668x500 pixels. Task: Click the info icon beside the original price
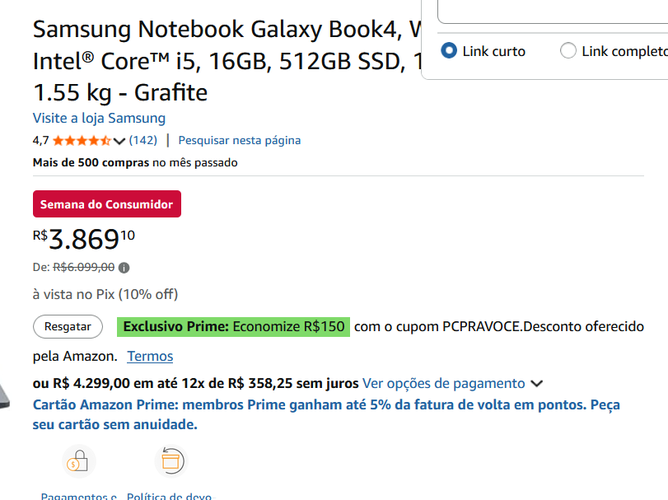pos(124,268)
